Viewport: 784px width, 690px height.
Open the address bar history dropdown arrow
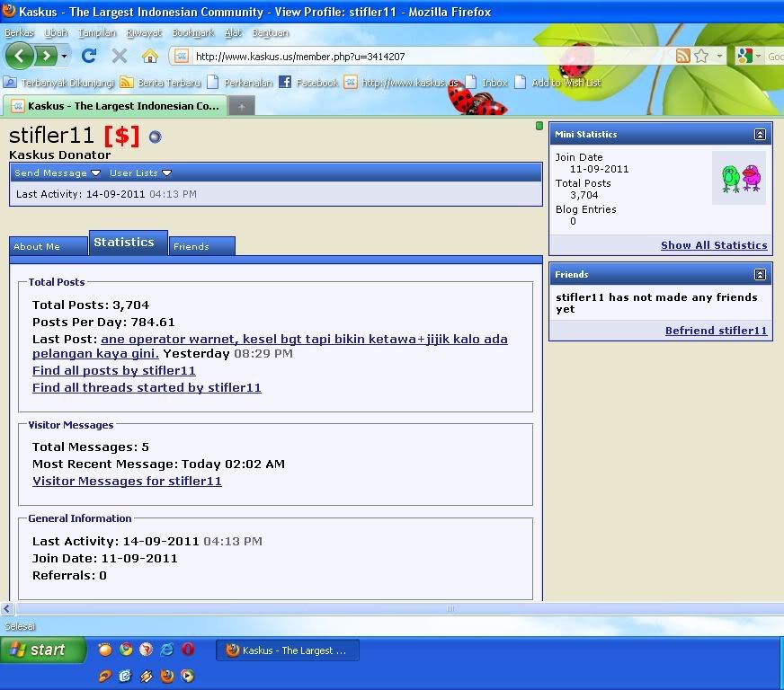(719, 56)
